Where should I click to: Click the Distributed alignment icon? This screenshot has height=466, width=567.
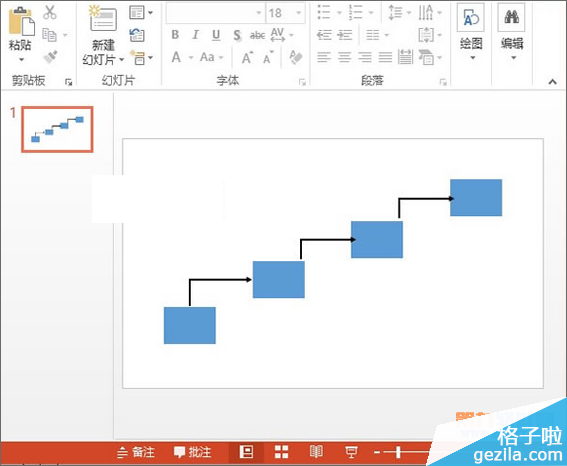click(x=405, y=57)
